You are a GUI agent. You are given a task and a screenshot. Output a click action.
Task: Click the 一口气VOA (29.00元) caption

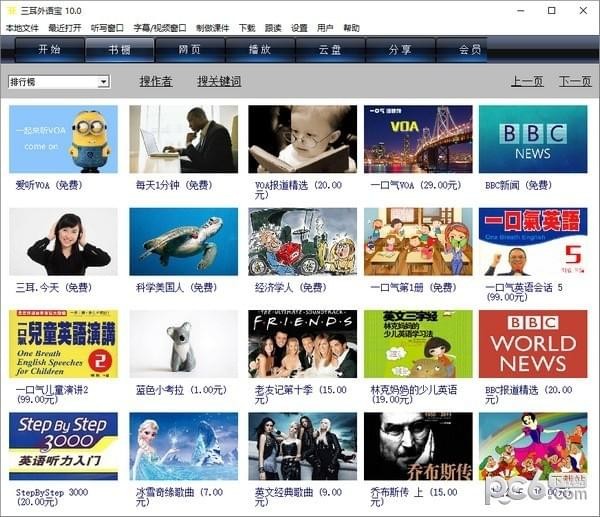click(x=416, y=185)
